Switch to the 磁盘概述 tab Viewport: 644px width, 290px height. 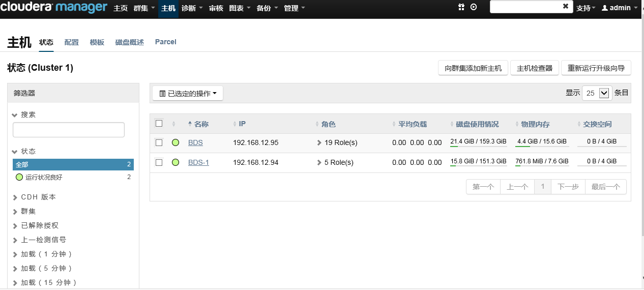[130, 42]
